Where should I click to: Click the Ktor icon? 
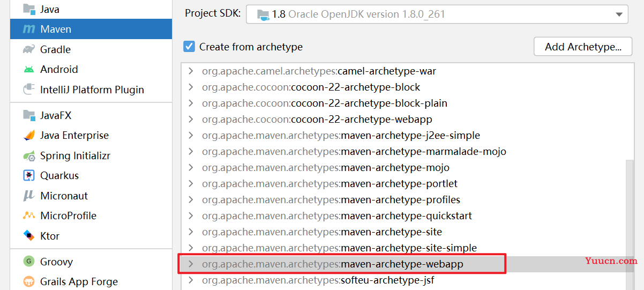click(29, 236)
